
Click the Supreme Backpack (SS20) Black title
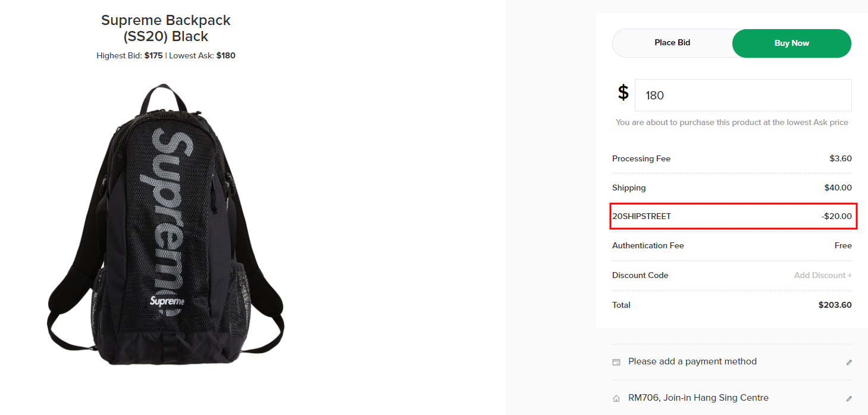pos(165,28)
